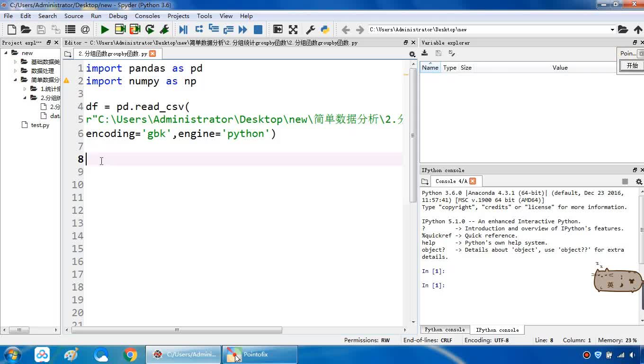Click the Debug file toolbar icon
The width and height of the screenshot is (644, 364).
coord(183,29)
